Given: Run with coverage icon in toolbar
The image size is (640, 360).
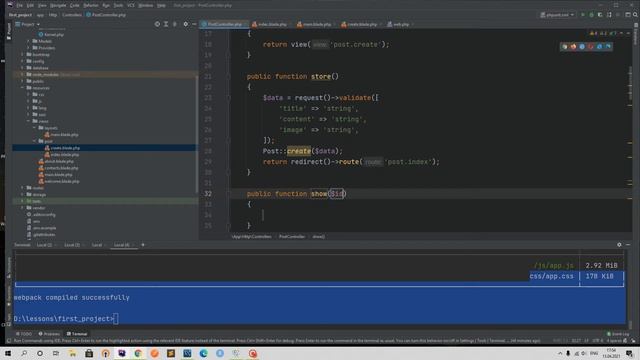Looking at the screenshot, I should (x=600, y=15).
